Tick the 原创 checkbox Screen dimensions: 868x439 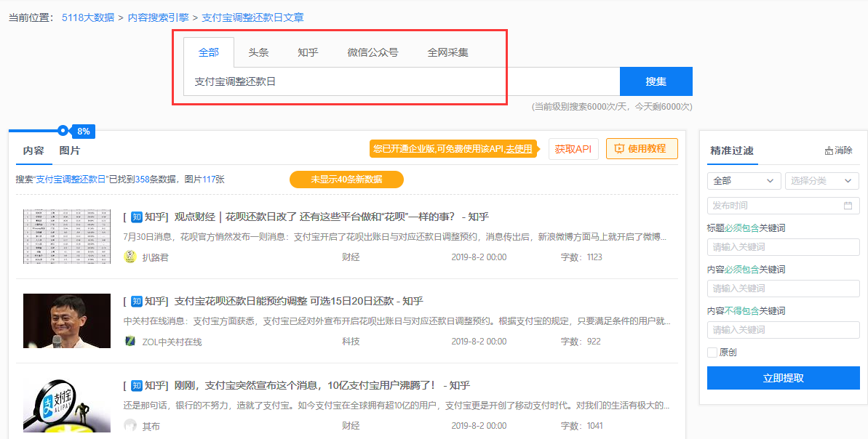coord(712,353)
